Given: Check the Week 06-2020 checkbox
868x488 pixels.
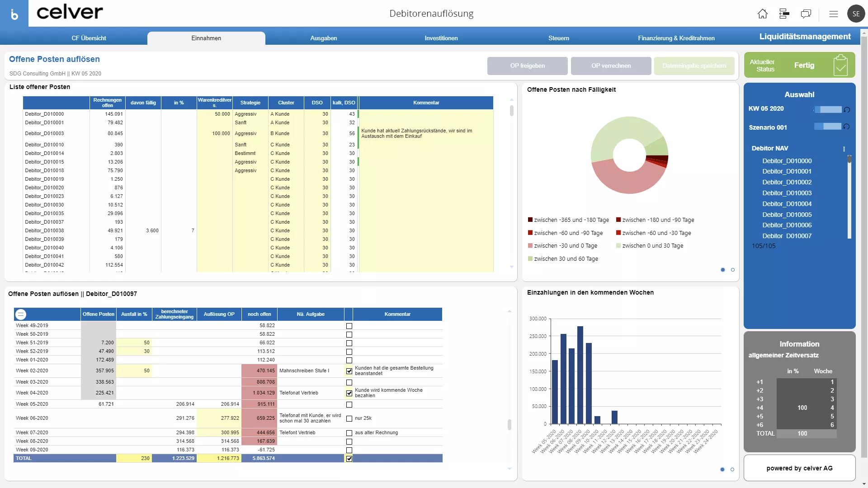Looking at the screenshot, I should pos(349,418).
